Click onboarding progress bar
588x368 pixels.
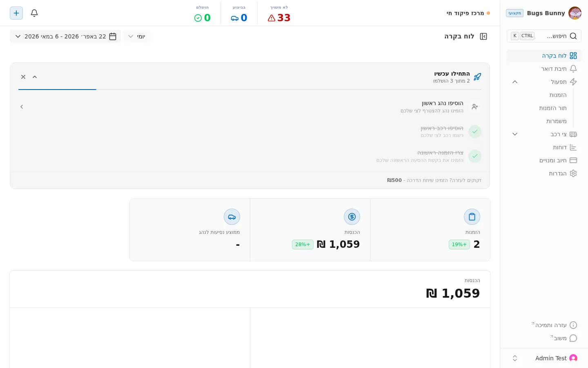coord(250,90)
